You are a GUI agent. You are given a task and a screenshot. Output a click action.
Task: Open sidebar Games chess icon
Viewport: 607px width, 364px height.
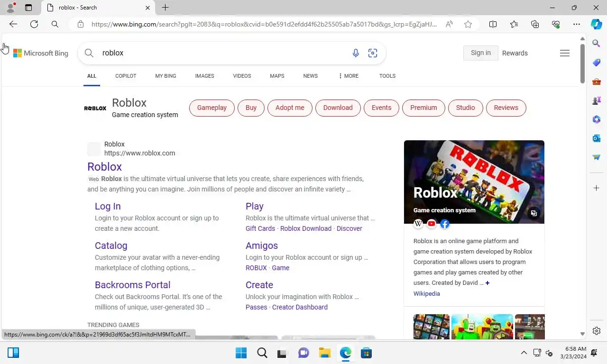pyautogui.click(x=597, y=100)
